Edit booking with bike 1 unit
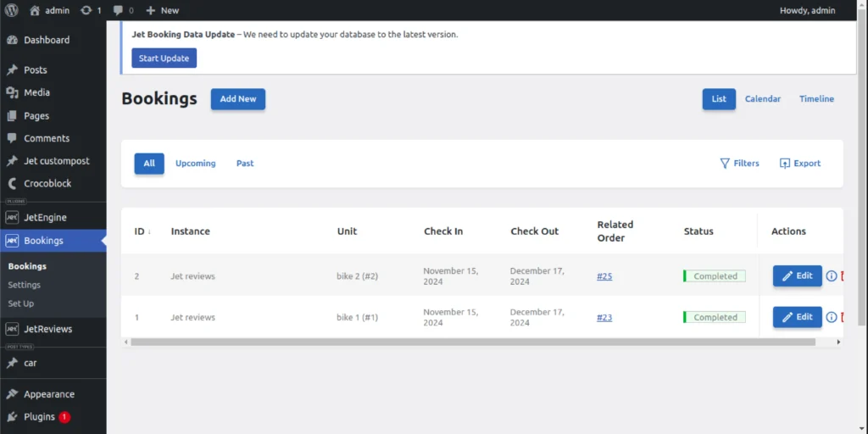 [797, 317]
